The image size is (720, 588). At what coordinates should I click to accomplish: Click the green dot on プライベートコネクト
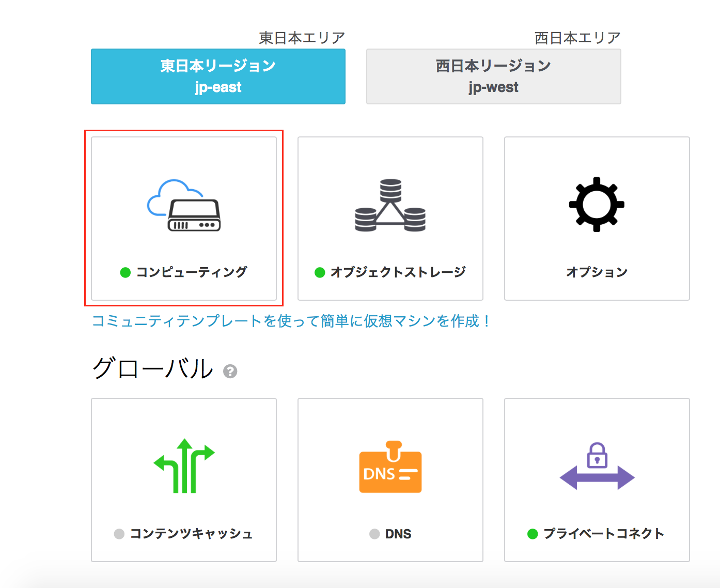tap(532, 534)
